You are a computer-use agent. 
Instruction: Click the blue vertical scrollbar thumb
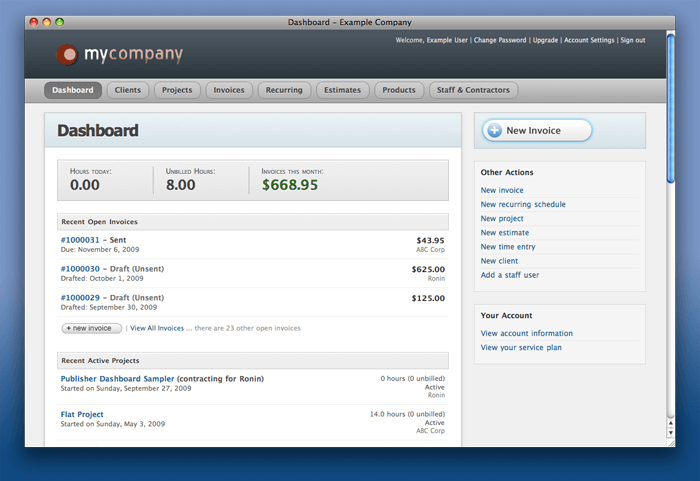click(670, 109)
